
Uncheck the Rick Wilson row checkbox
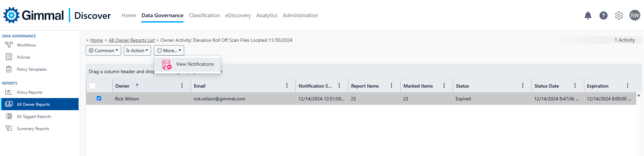coord(99,98)
